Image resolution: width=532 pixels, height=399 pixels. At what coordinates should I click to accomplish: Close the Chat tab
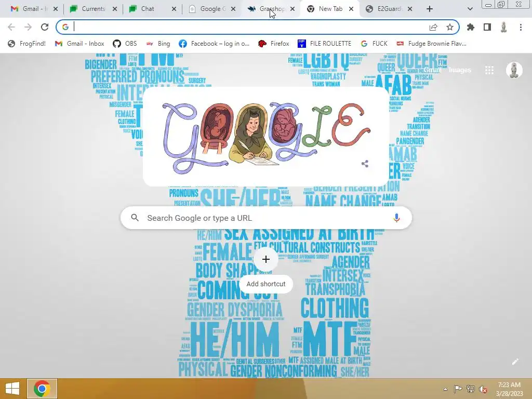(x=174, y=9)
